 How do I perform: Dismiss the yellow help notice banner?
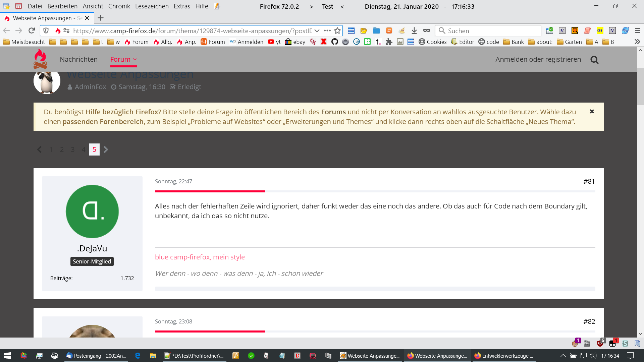(592, 111)
